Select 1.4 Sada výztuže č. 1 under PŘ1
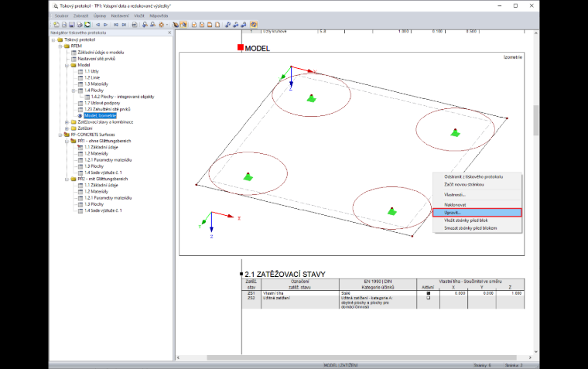Screen dimensions: 588x369 103,173
